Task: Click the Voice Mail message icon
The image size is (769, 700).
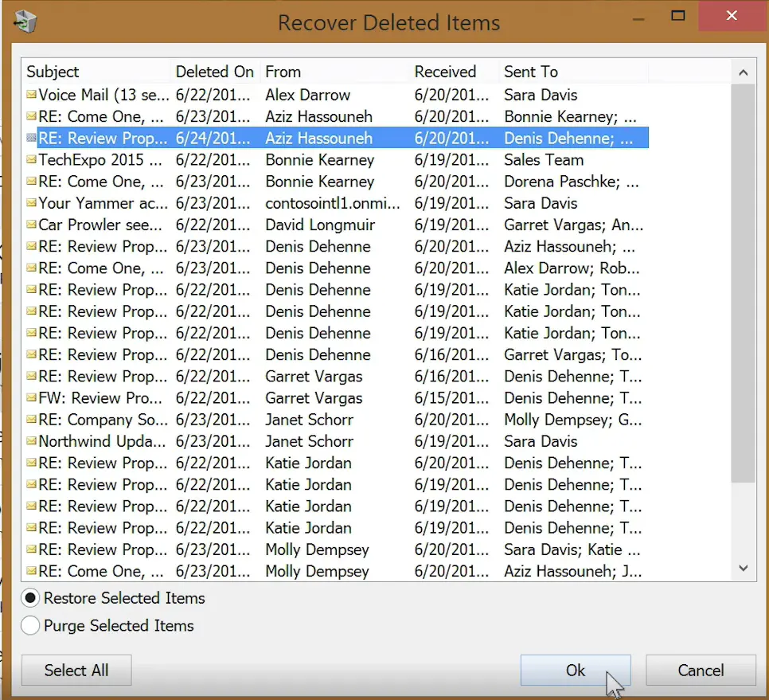Action: [x=32, y=95]
